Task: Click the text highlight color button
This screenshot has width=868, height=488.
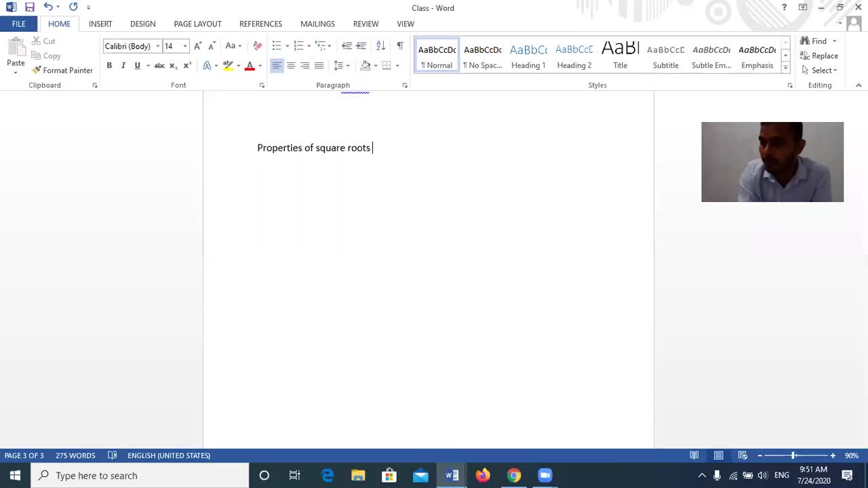Action: (228, 66)
